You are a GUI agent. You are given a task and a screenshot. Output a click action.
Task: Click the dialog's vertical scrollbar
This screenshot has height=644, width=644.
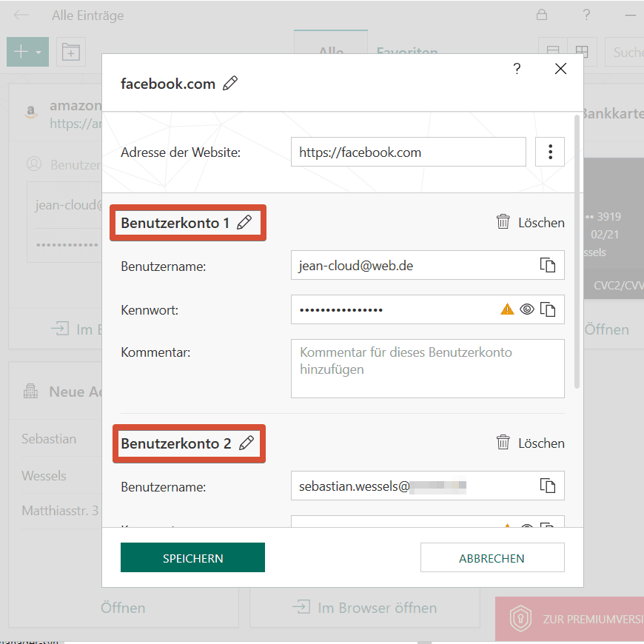tap(577, 252)
